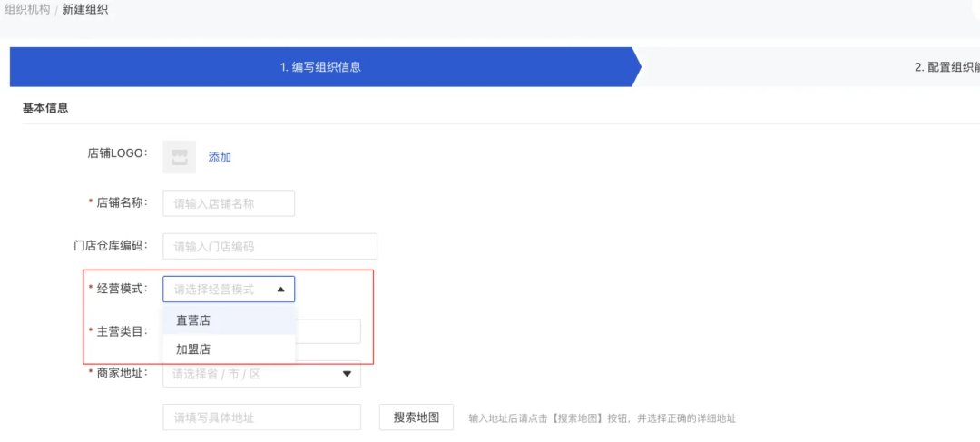Click the 基本信息 section heading
This screenshot has height=442, width=980.
click(45, 108)
